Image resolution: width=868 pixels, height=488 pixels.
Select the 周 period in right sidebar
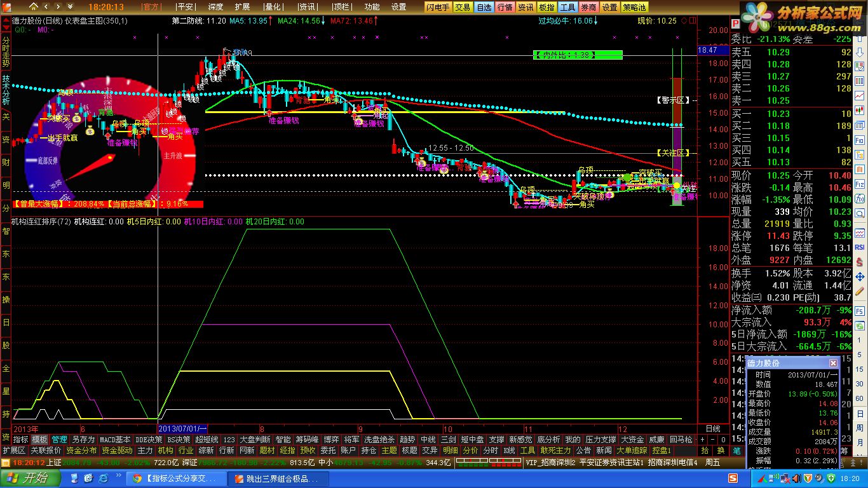pyautogui.click(x=860, y=428)
